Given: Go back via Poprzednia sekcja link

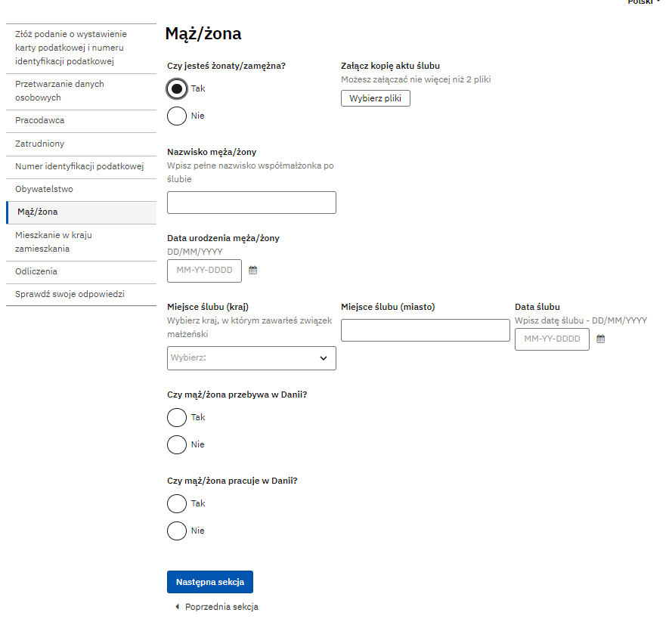Looking at the screenshot, I should tap(221, 607).
